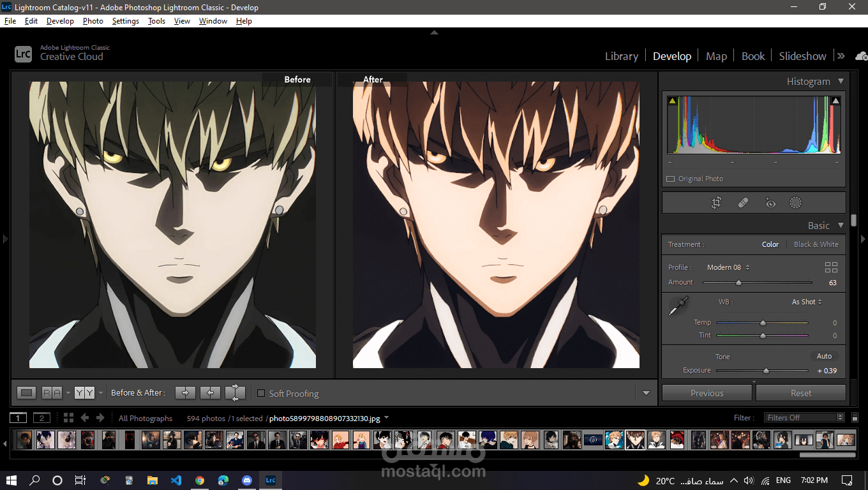The width and height of the screenshot is (868, 490).
Task: Open Chrome from the taskbar
Action: tap(200, 480)
